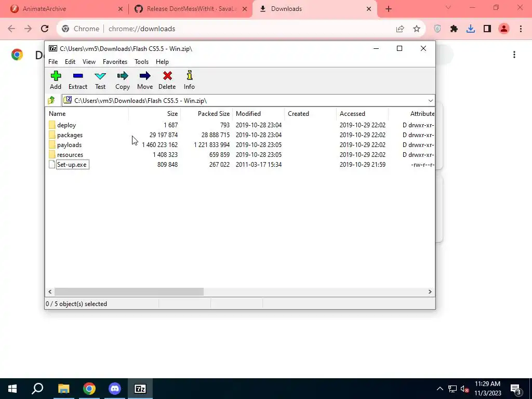Click the horizontal scrollbar thumb
Image resolution: width=532 pixels, height=399 pixels.
129,292
